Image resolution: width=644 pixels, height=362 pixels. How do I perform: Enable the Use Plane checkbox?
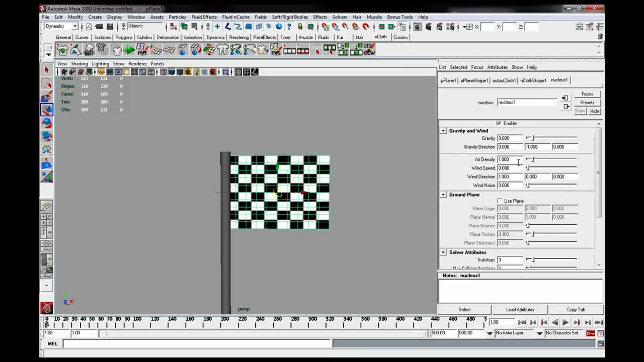pos(500,201)
